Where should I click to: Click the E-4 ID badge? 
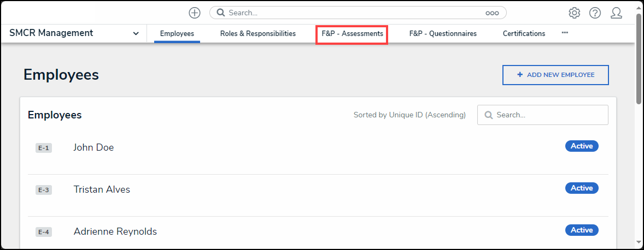[44, 232]
